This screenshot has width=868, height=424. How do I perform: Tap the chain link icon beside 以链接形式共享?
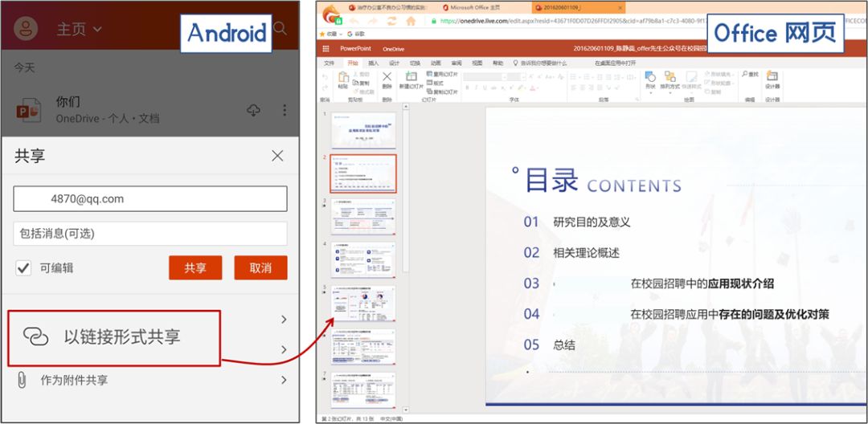coord(36,336)
